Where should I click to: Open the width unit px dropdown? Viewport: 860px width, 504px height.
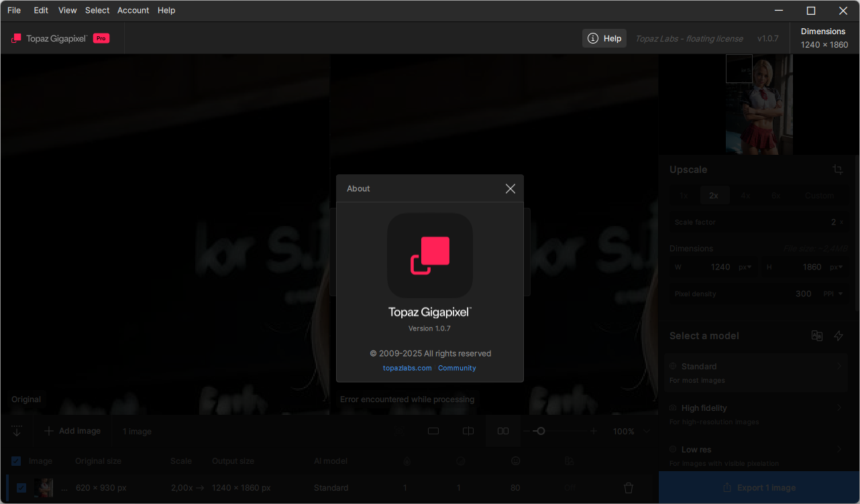745,267
